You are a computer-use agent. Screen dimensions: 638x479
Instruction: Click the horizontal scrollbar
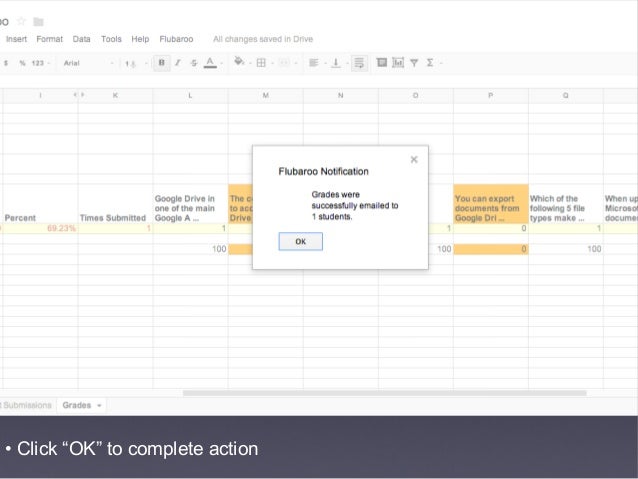click(x=385, y=393)
